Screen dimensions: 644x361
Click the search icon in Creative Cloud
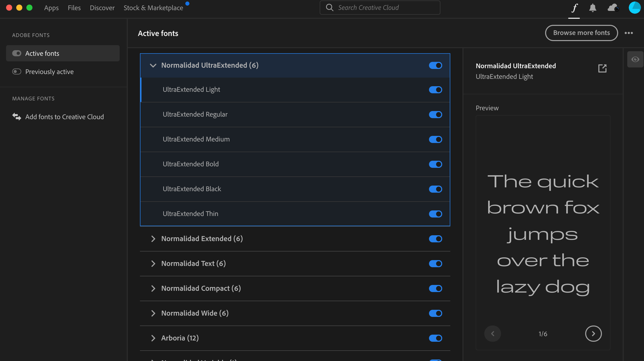pos(330,7)
